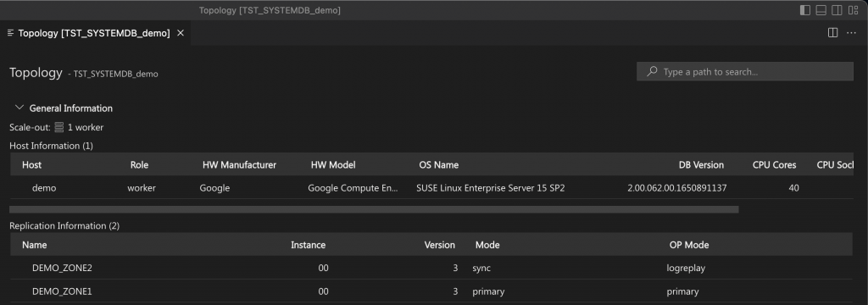Open the More Actions ellipsis menu
The height and width of the screenshot is (305, 868).
click(x=851, y=33)
